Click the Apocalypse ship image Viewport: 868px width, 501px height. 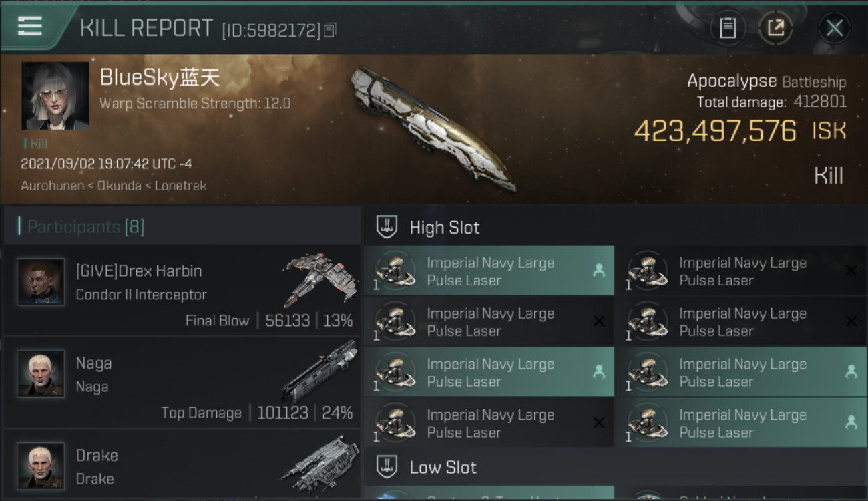point(434,128)
